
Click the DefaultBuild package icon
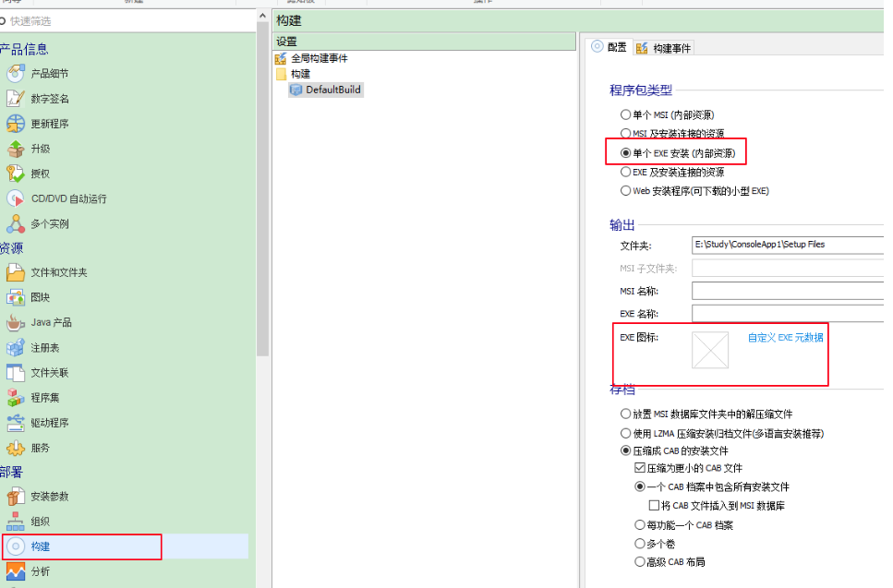click(x=296, y=90)
